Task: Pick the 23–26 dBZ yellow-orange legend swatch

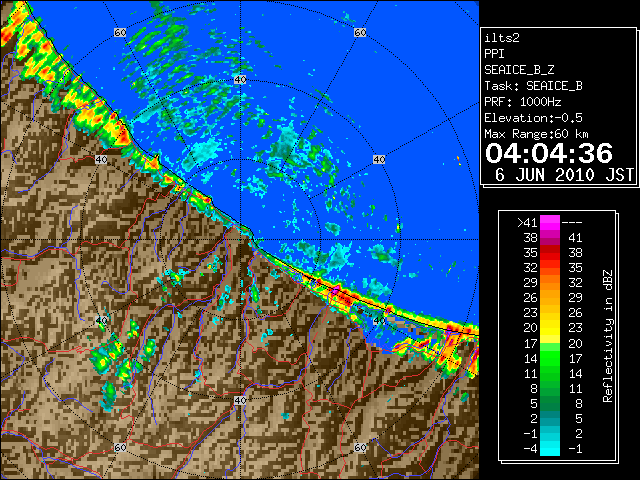Action: 550,313
